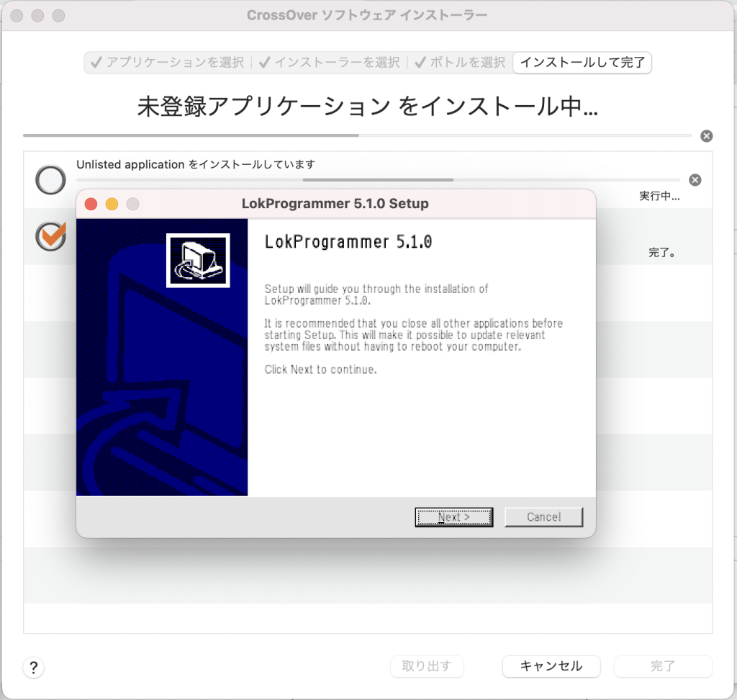
Task: Go to the アプリケーションを選択 step
Action: click(167, 63)
